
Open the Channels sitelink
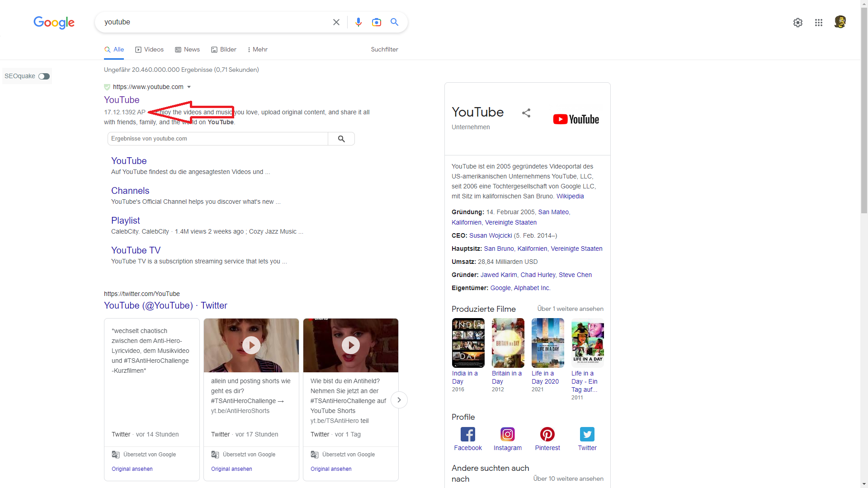pyautogui.click(x=130, y=191)
